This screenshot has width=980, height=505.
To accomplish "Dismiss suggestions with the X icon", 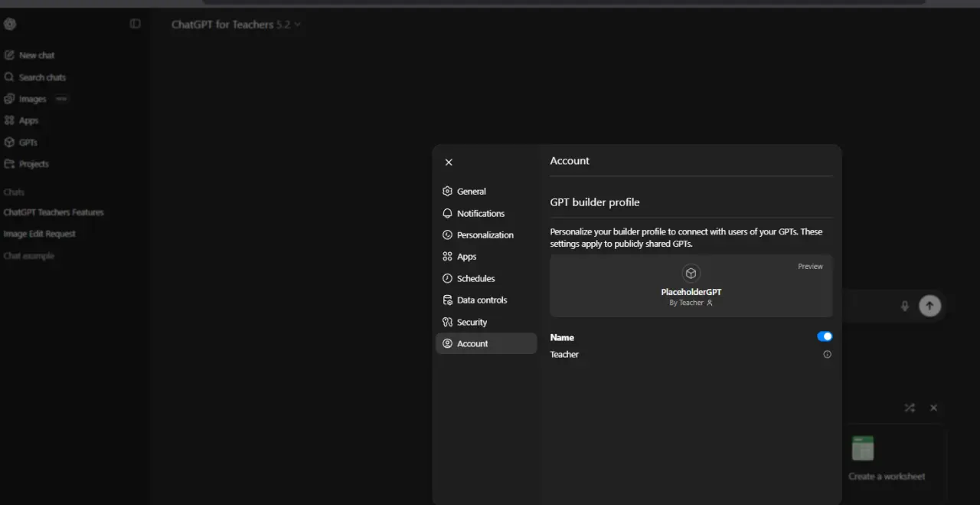I will (x=933, y=408).
